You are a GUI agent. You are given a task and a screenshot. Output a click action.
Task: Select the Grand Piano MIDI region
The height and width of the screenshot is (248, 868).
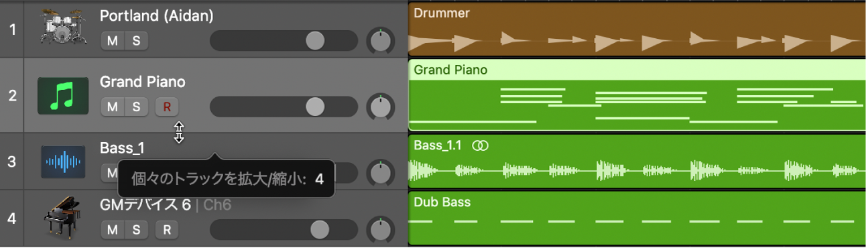click(x=636, y=95)
